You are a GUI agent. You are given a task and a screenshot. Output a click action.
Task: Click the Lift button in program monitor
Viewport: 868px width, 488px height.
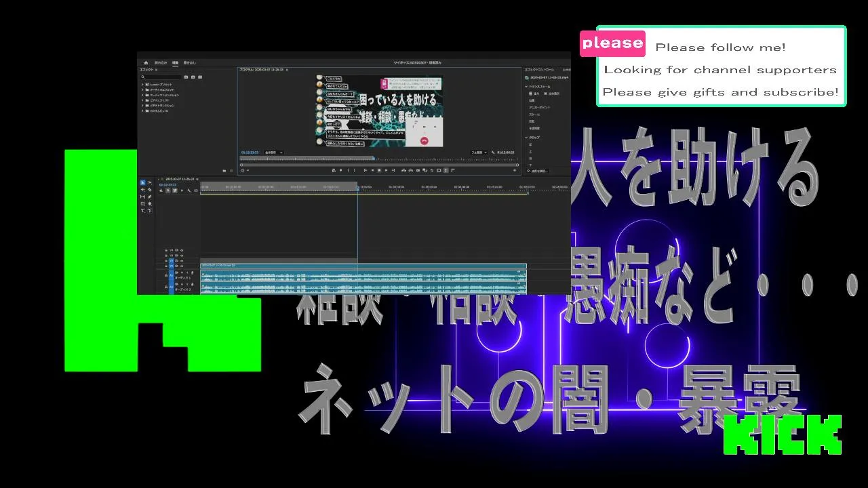coord(403,170)
